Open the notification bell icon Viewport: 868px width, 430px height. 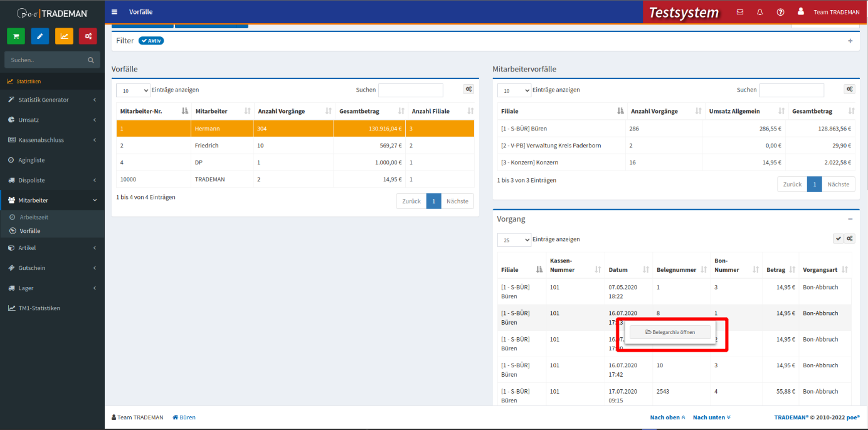point(760,12)
